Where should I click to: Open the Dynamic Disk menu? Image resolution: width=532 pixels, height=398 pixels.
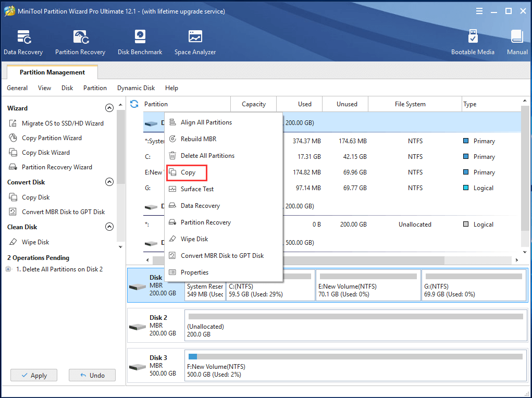pyautogui.click(x=135, y=88)
